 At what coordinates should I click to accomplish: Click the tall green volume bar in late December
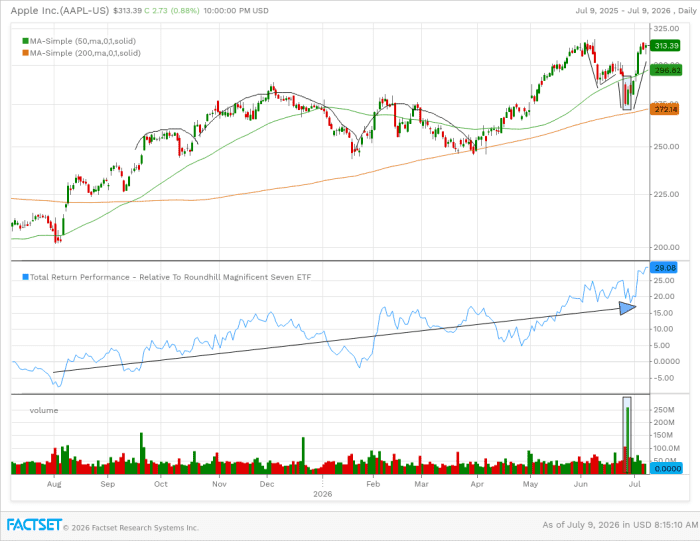tap(303, 455)
